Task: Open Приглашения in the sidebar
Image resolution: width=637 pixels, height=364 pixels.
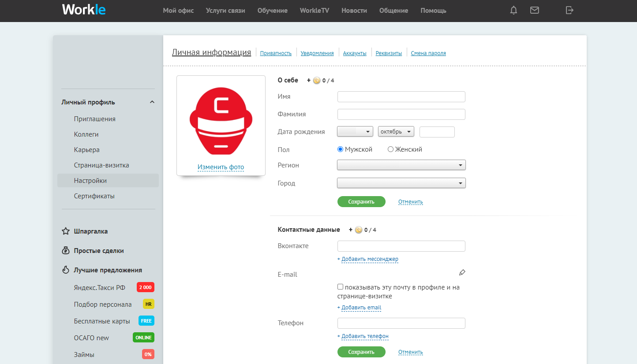Action: [x=95, y=119]
